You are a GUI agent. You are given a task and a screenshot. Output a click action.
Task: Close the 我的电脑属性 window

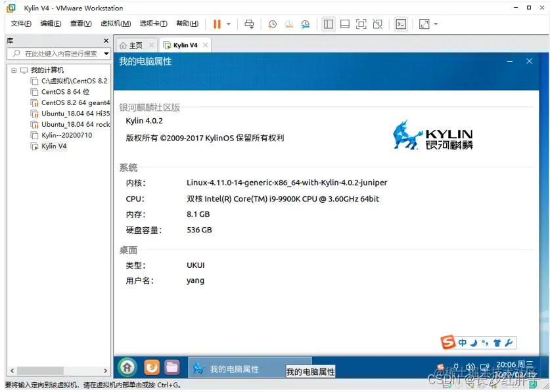[x=530, y=61]
